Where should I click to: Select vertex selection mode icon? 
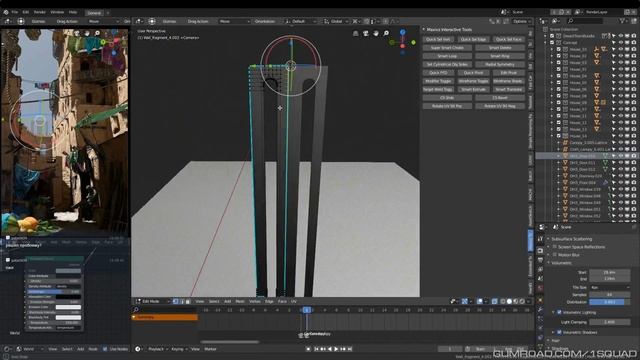(x=176, y=301)
